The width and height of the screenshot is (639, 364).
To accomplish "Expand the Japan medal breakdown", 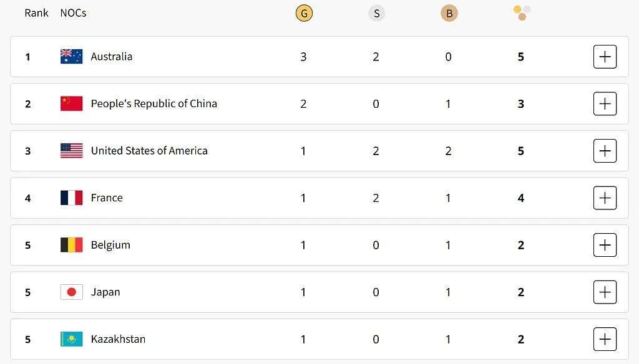I will [605, 292].
